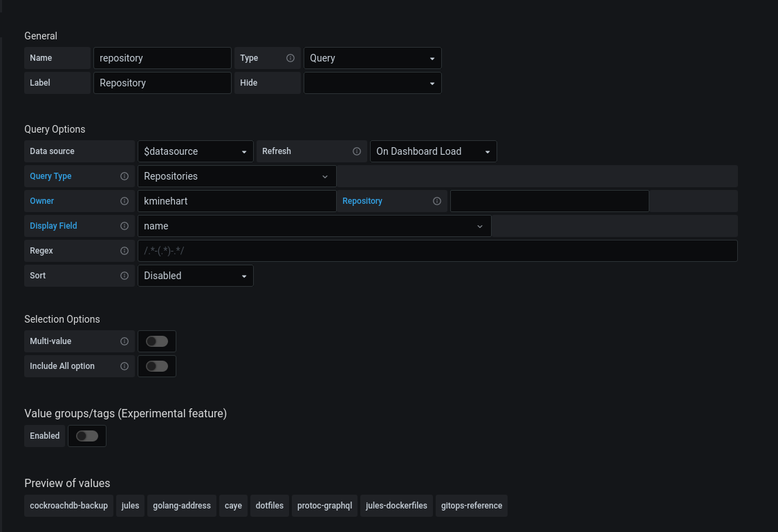
Task: Click the cockroachdb-backup preview value
Action: pyautogui.click(x=69, y=506)
